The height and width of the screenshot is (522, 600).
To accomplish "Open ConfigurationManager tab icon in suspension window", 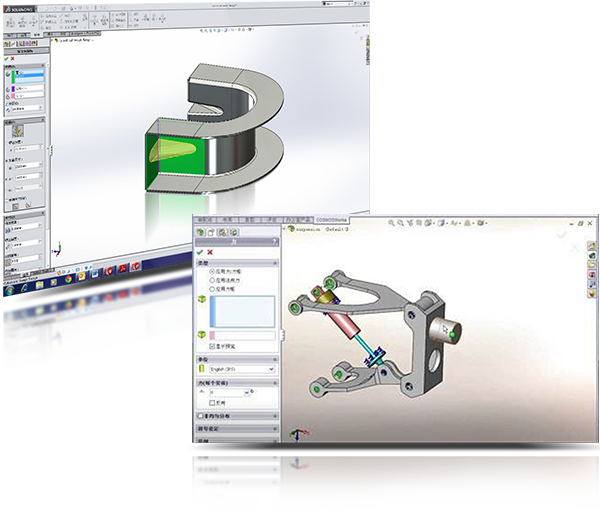I will [x=223, y=232].
